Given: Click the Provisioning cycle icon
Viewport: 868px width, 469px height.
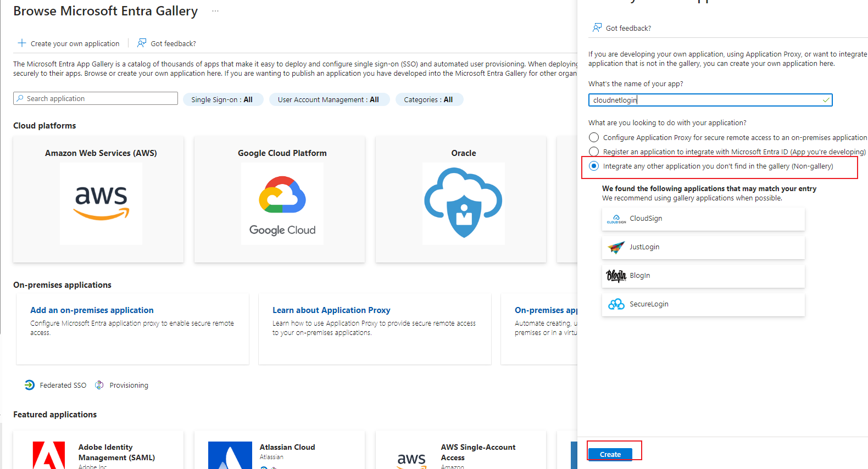Looking at the screenshot, I should (x=99, y=385).
